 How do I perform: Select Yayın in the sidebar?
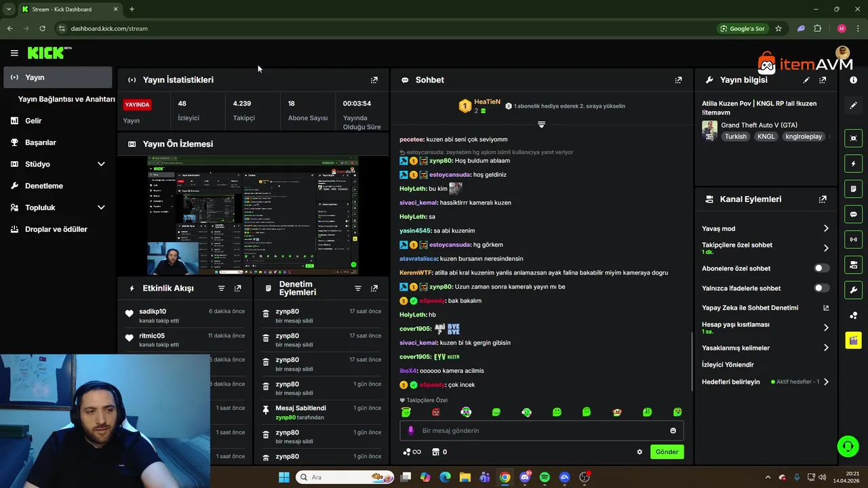pos(58,77)
